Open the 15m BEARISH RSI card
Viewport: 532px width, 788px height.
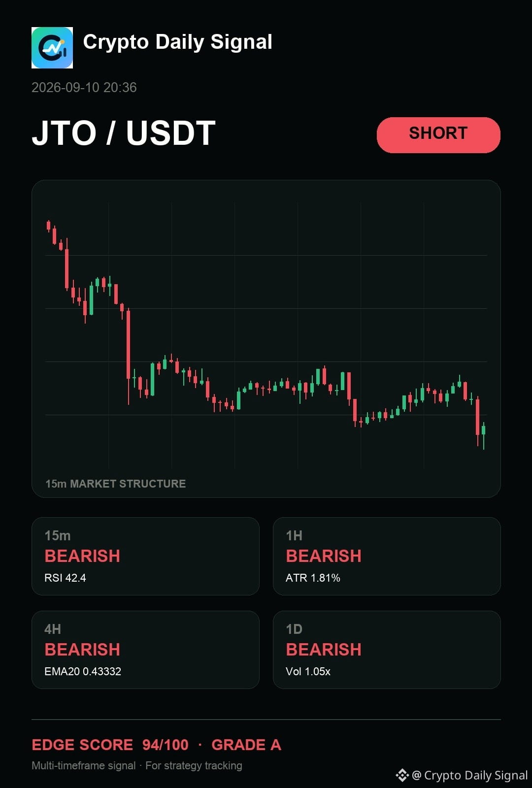145,556
